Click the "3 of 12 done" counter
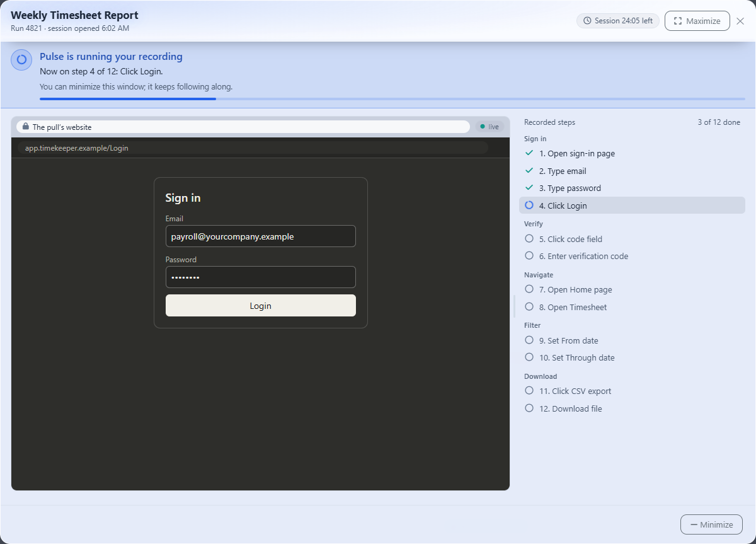Viewport: 756px width, 544px height. click(x=719, y=122)
